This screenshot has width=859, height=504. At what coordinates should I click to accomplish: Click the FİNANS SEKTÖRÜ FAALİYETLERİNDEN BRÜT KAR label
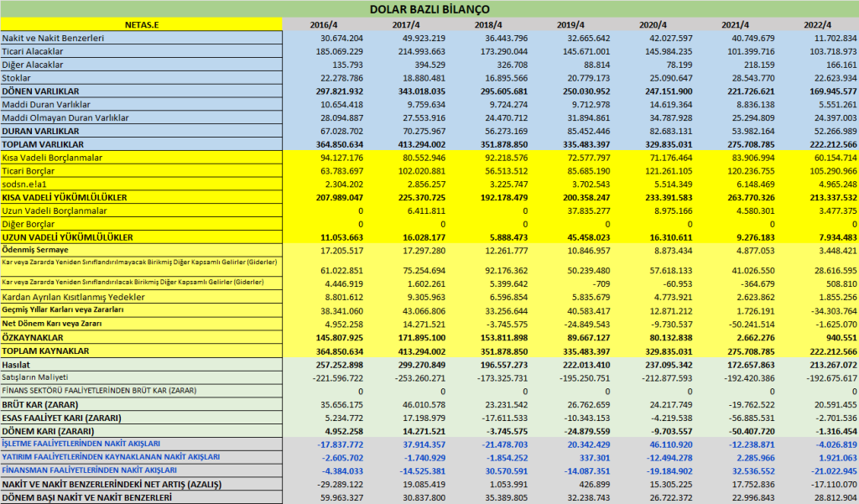click(99, 391)
